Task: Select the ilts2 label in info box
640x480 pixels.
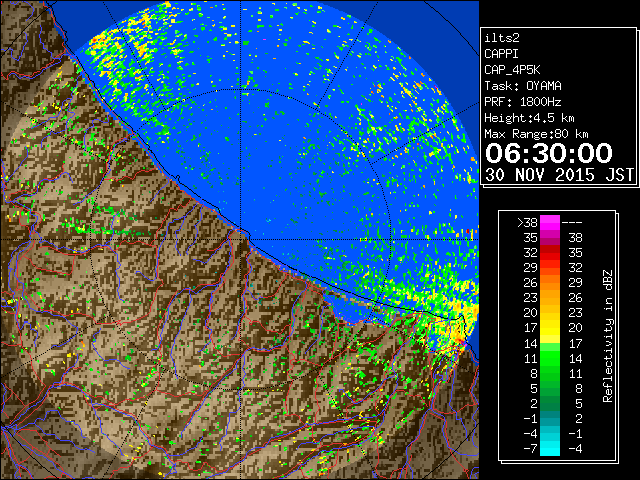Action: pyautogui.click(x=502, y=38)
